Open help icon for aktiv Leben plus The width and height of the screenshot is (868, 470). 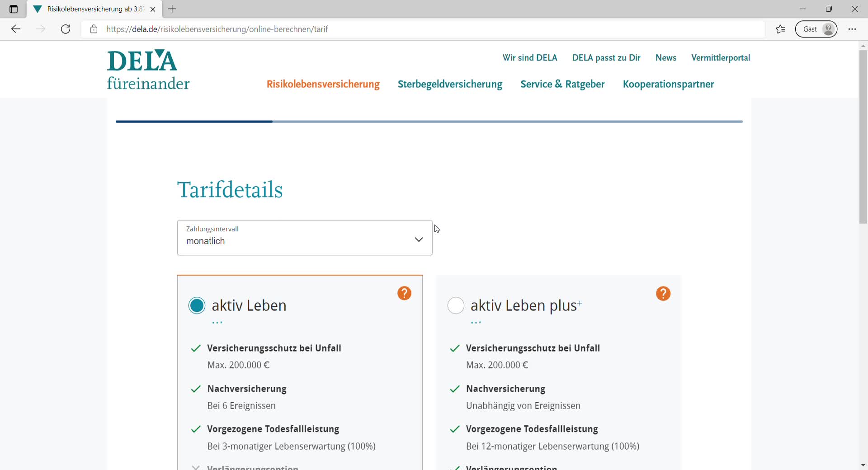[663, 294]
